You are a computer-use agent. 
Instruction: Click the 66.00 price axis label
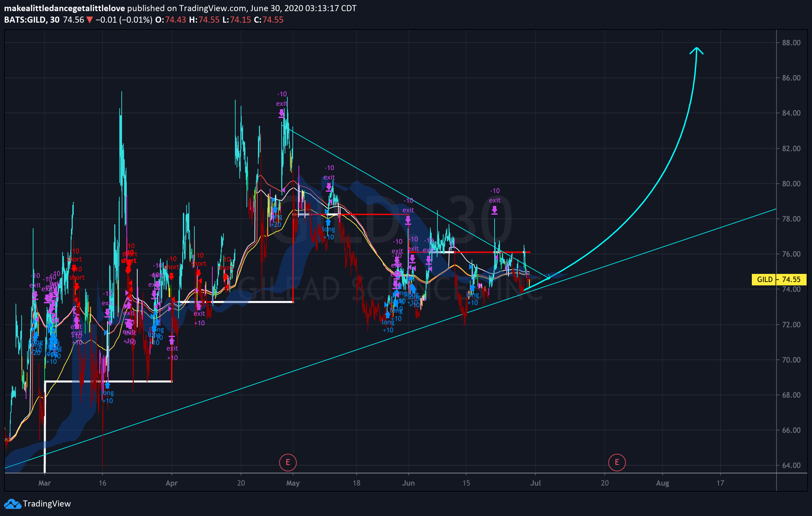(x=791, y=430)
